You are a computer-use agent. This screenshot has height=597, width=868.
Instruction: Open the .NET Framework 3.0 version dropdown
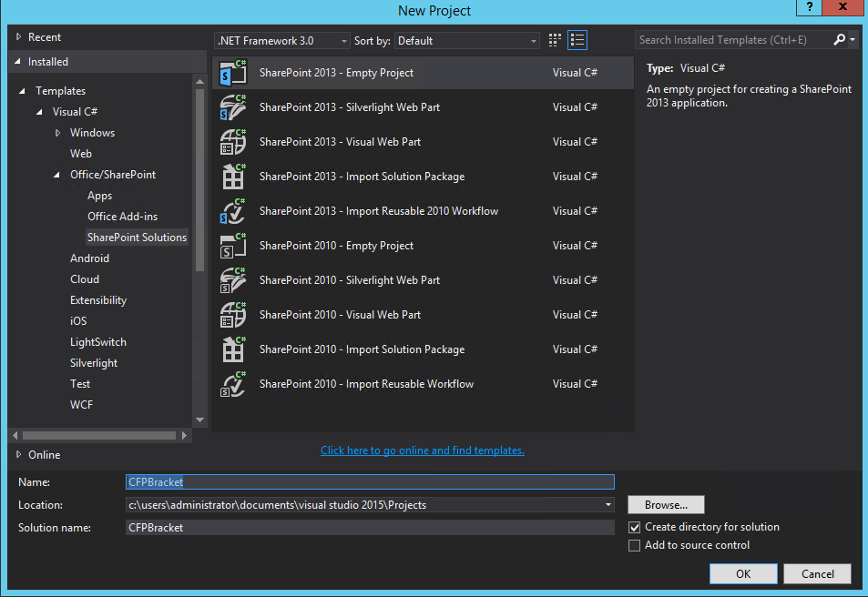point(281,40)
